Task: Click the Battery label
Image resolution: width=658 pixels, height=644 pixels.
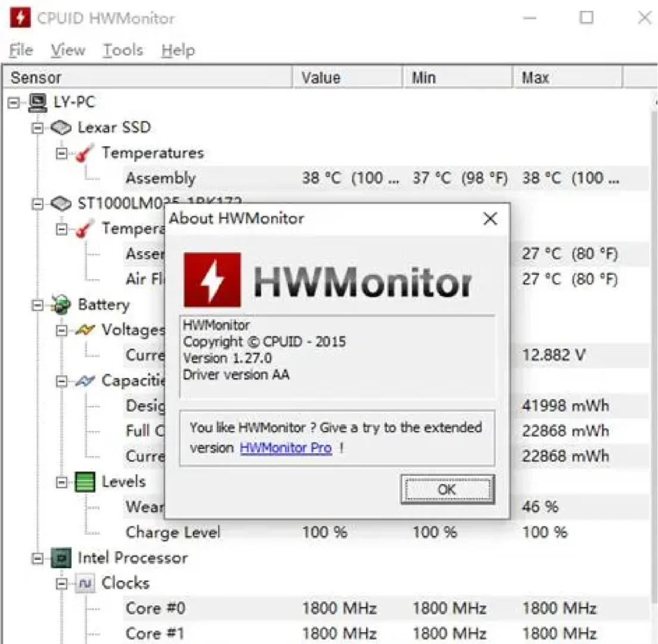Action: pyautogui.click(x=104, y=305)
